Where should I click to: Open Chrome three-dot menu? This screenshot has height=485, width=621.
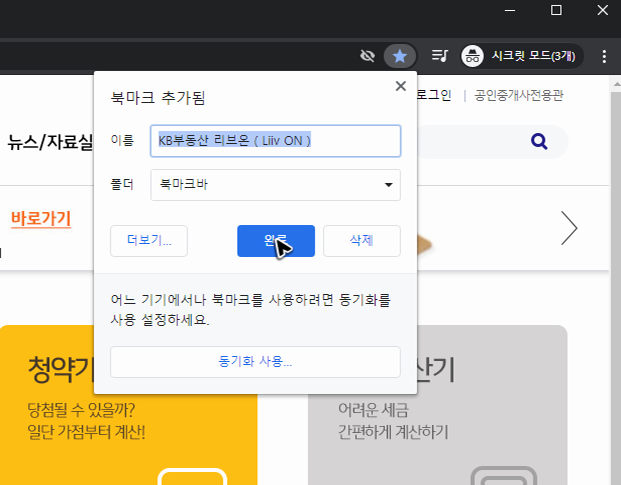(x=604, y=56)
